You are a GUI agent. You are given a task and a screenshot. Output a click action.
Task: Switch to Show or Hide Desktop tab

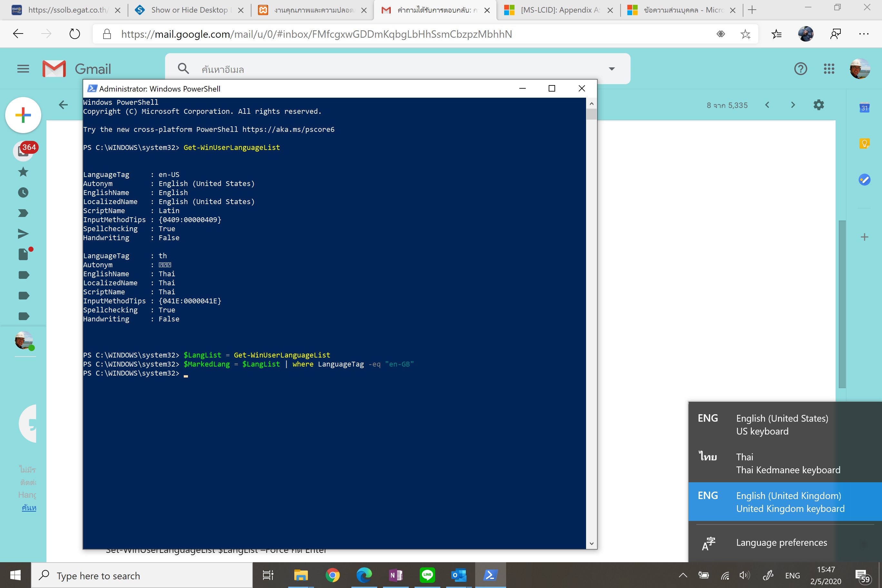pyautogui.click(x=189, y=10)
